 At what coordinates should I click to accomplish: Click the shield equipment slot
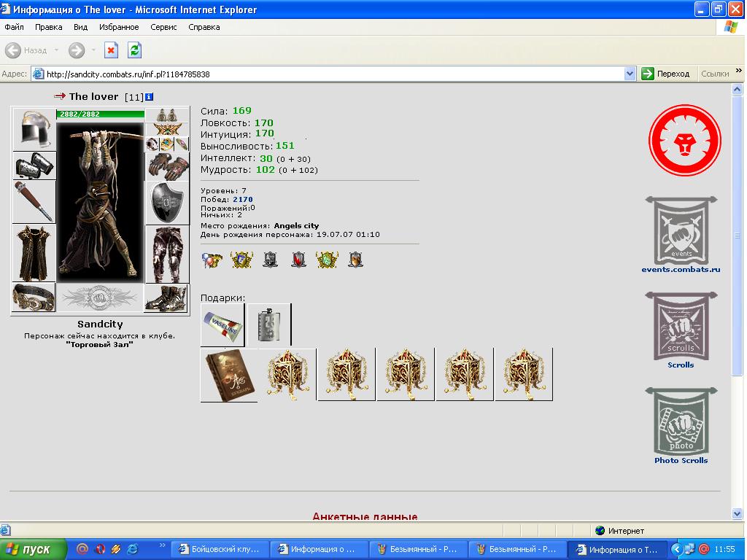167,203
